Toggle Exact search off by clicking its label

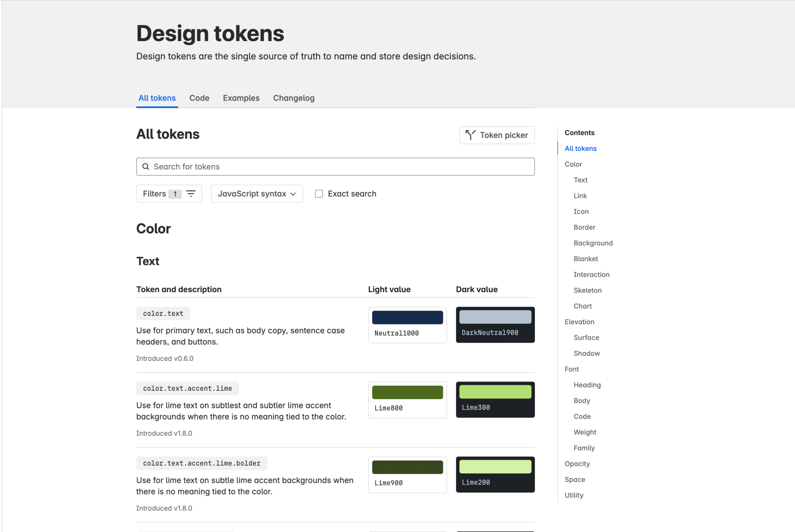click(352, 193)
